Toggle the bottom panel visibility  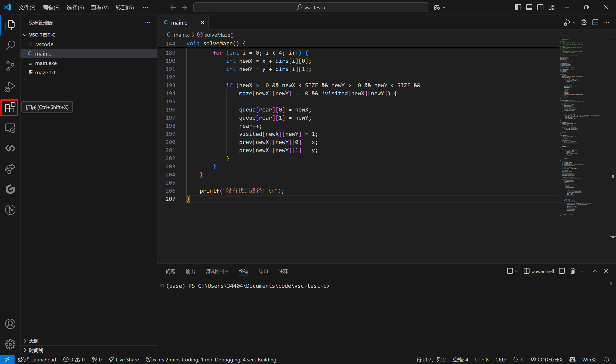529,7
